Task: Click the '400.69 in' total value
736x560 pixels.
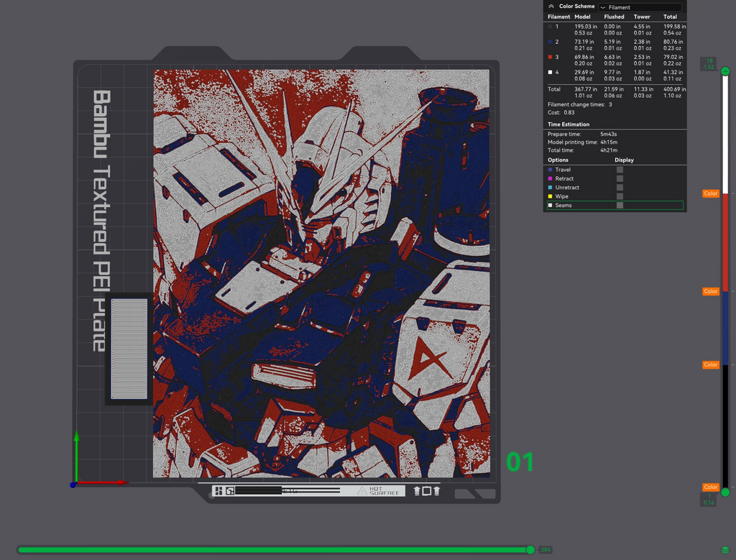Action: (x=674, y=89)
